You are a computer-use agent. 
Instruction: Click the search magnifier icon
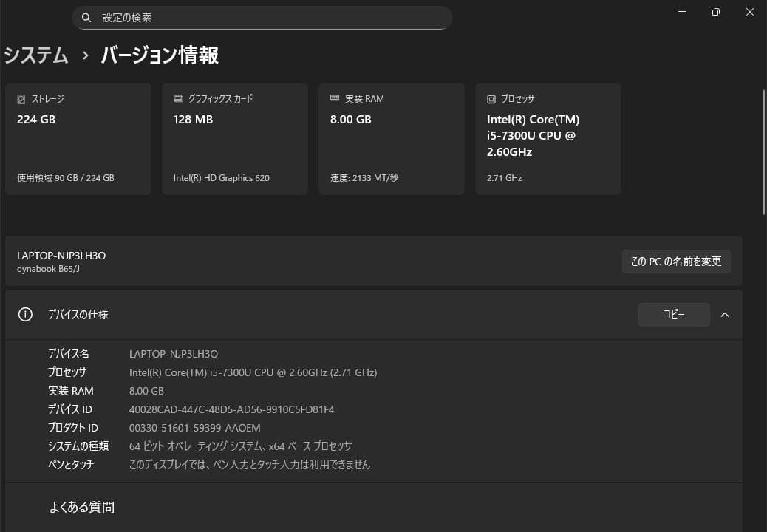[86, 17]
